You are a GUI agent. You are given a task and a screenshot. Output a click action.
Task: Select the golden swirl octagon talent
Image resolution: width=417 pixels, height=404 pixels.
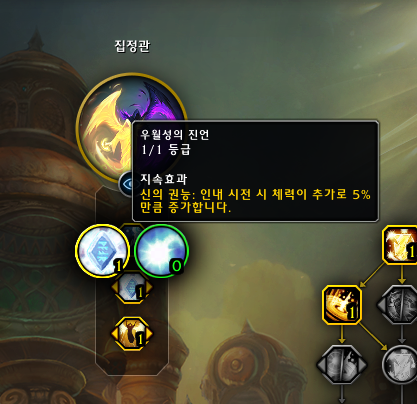[x=342, y=305]
